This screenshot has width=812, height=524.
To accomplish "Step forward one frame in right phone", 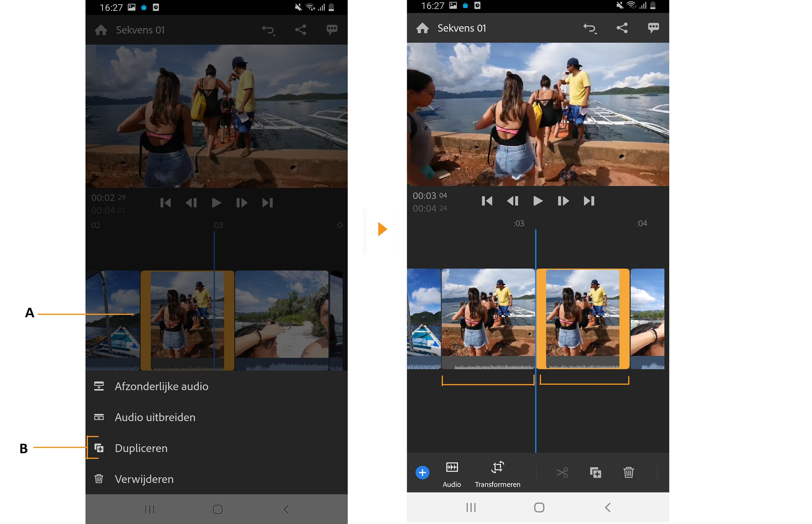I will pos(563,201).
